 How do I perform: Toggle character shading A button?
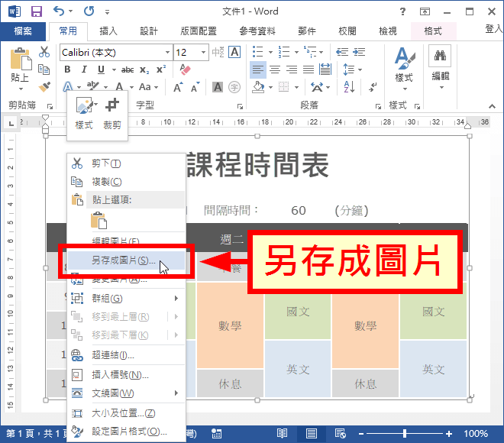[x=218, y=87]
